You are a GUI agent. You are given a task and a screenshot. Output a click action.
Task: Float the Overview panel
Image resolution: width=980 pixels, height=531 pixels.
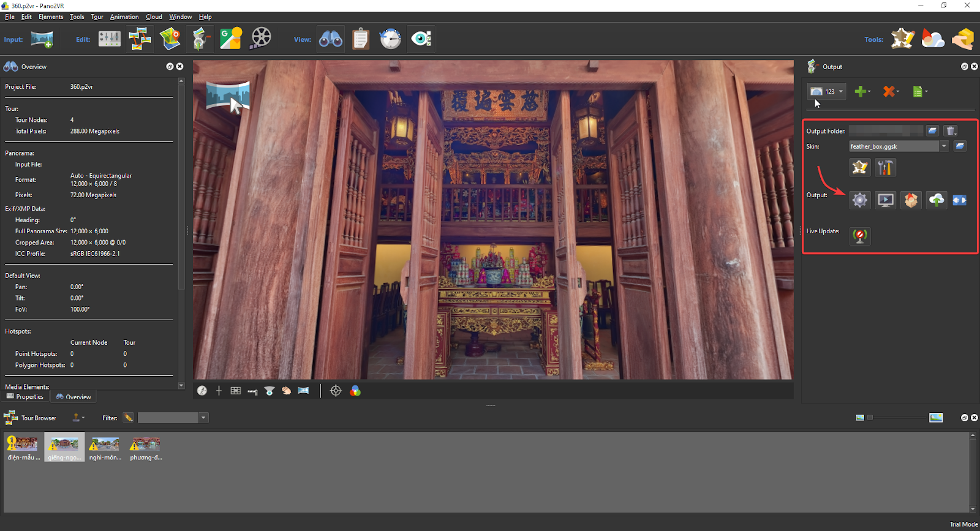pos(170,66)
